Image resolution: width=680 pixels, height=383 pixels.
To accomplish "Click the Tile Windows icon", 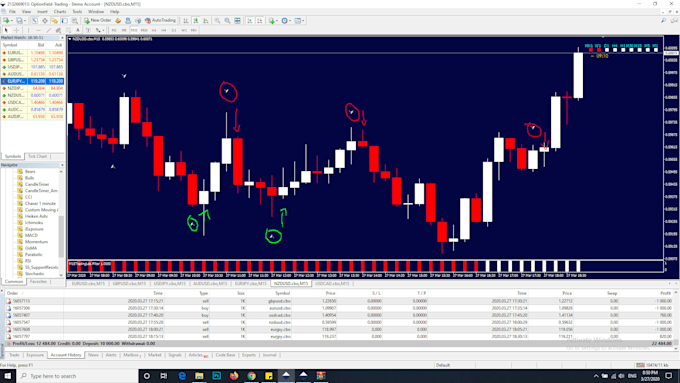I will point(237,20).
